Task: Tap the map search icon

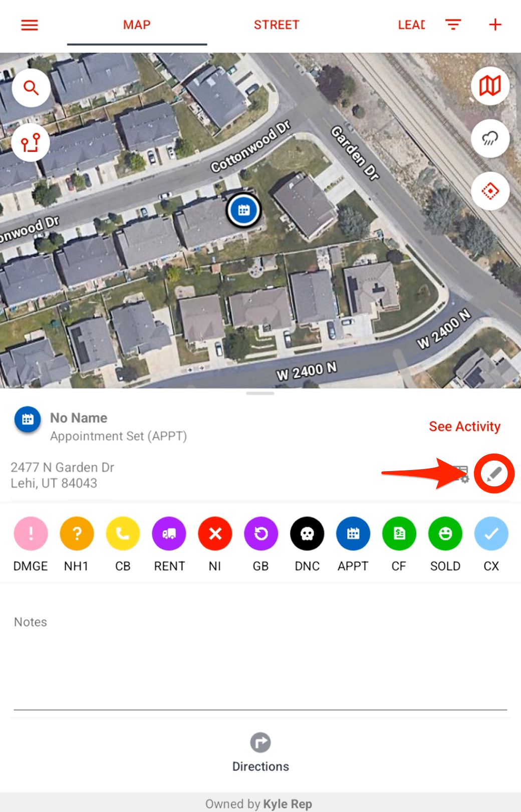Action: (x=31, y=88)
